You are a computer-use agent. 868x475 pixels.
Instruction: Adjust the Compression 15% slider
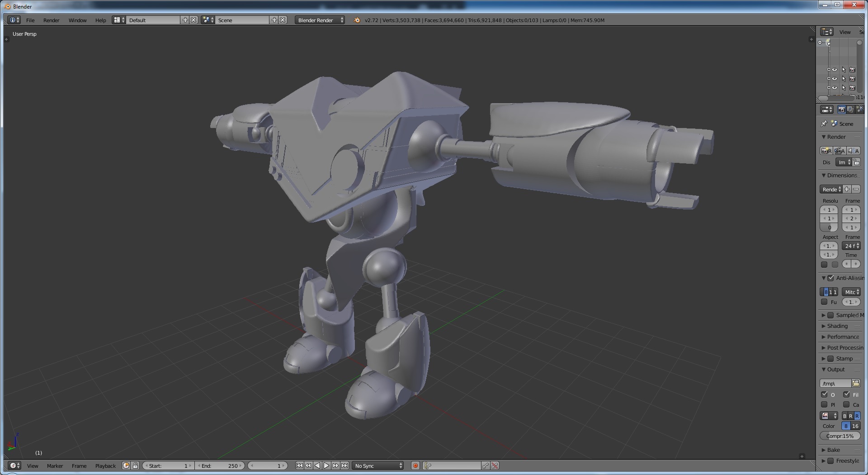(840, 436)
